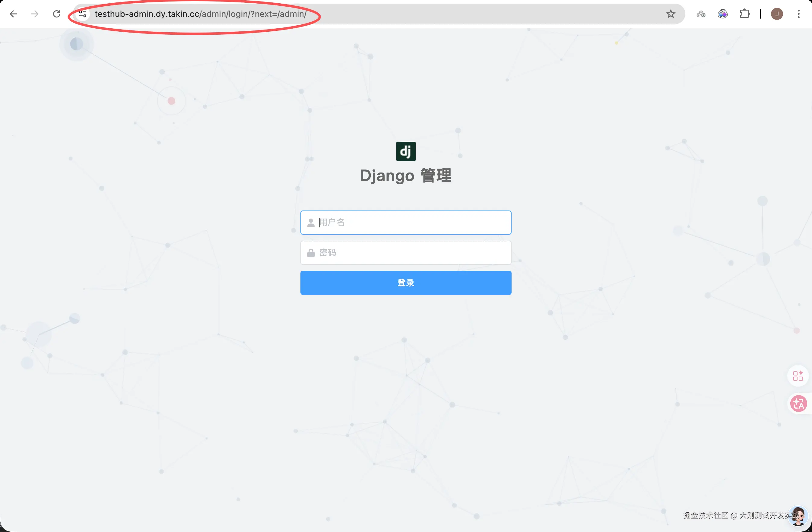Open the Chrome profile avatar J
812x532 pixels.
coord(777,14)
